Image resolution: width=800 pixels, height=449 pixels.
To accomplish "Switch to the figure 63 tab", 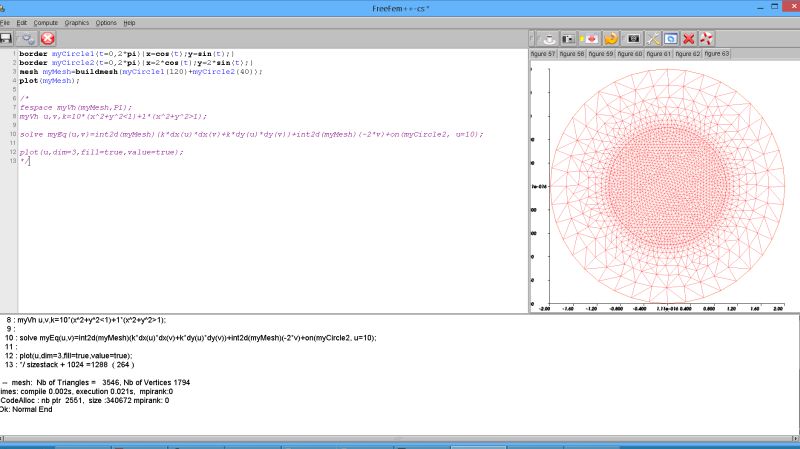I will [x=717, y=54].
